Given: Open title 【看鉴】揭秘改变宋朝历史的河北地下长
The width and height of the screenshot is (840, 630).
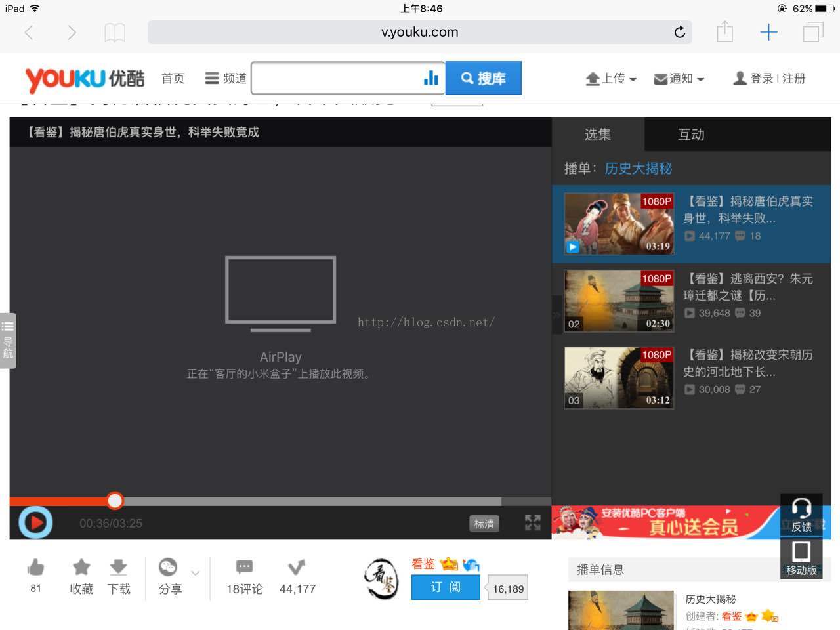Looking at the screenshot, I should point(748,363).
